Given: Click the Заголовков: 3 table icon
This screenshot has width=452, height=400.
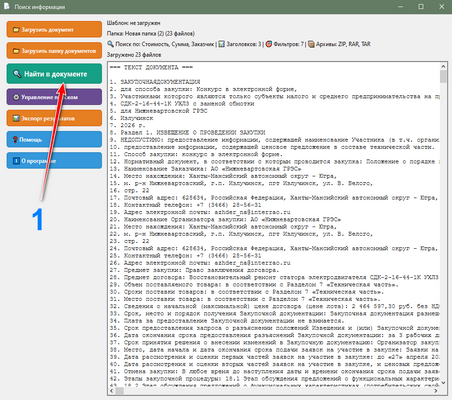Looking at the screenshot, I should pyautogui.click(x=222, y=44).
